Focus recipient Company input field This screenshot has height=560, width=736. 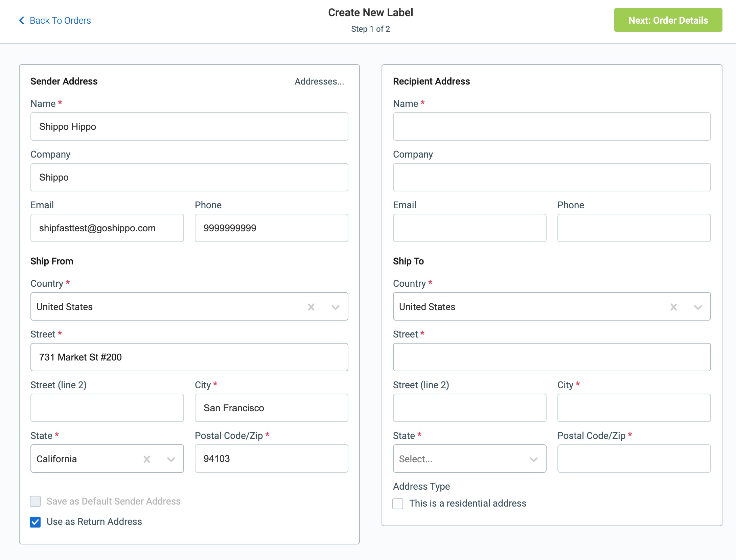pyautogui.click(x=552, y=177)
